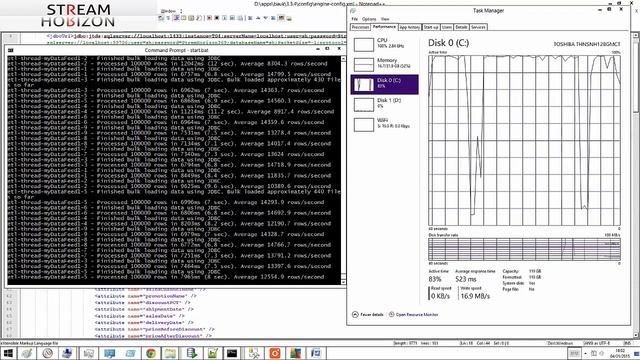Click the Windows line-ending status bar entry
The width and height of the screenshot is (640, 360).
560,343
